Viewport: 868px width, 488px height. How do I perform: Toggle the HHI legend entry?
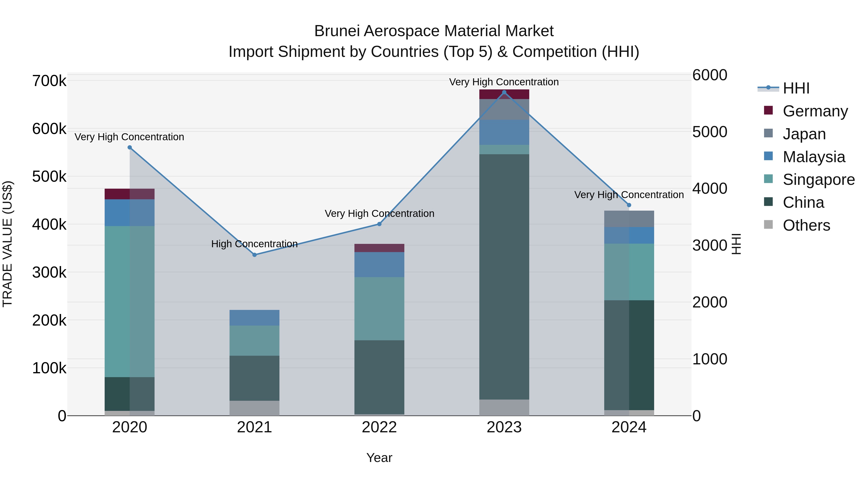[x=783, y=88]
